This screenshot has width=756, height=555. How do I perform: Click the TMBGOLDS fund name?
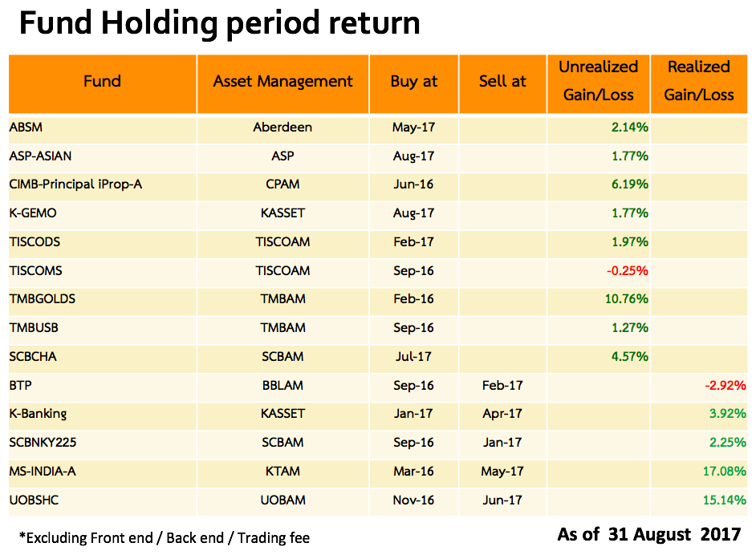43,299
